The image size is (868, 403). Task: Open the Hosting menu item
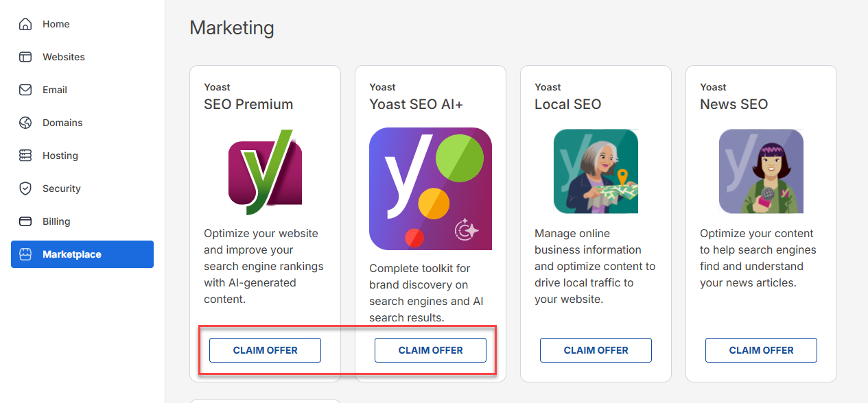click(x=60, y=156)
